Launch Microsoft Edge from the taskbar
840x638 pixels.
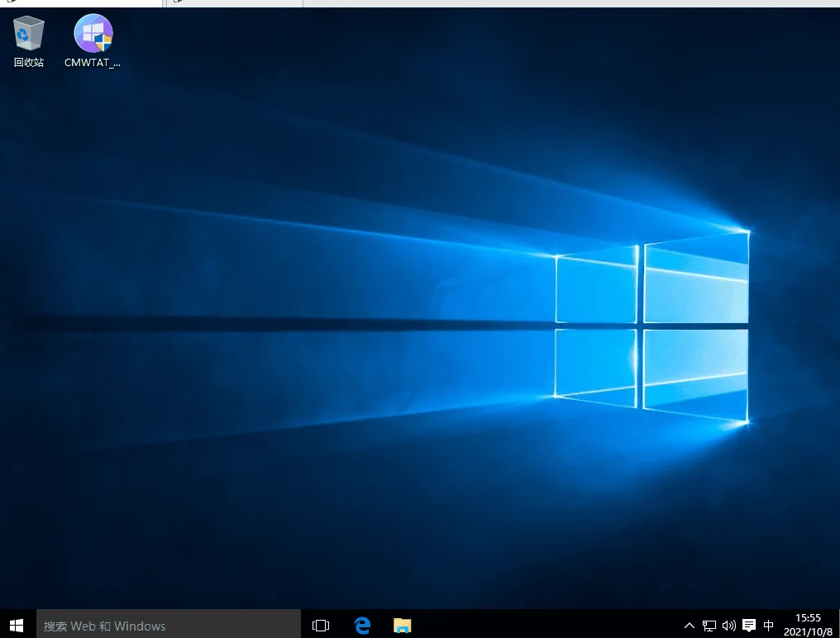click(362, 625)
